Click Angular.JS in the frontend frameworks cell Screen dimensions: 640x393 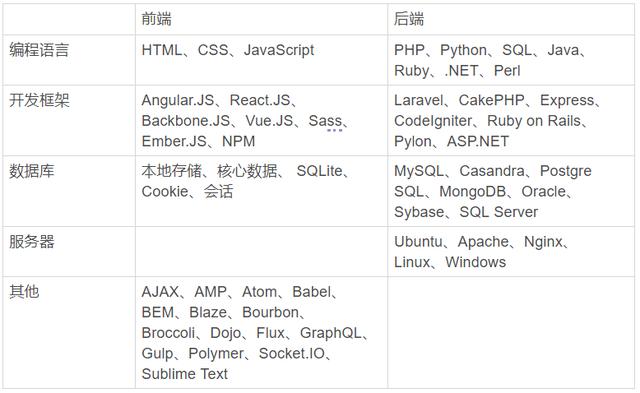coord(178,100)
